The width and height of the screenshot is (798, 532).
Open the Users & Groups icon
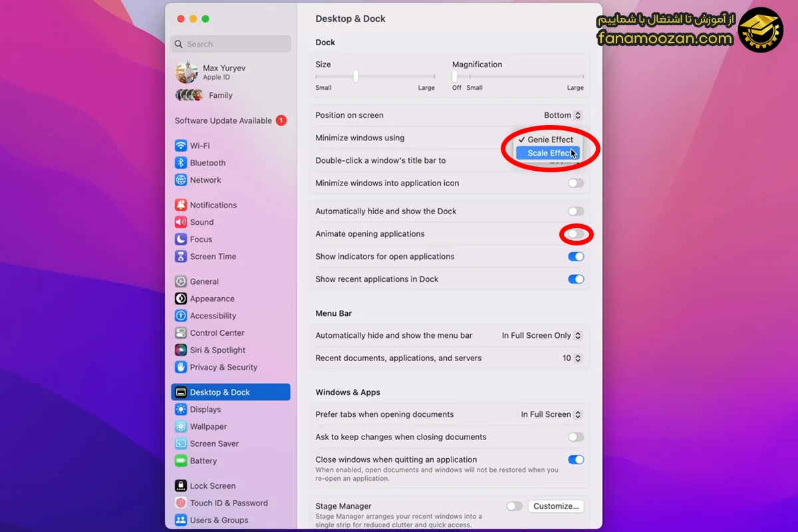tap(181, 520)
